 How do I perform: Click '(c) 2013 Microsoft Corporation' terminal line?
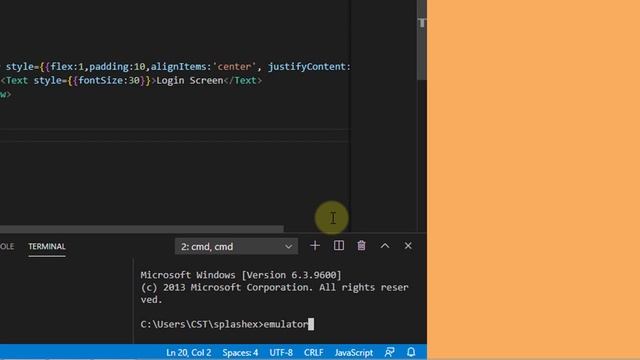[226, 287]
